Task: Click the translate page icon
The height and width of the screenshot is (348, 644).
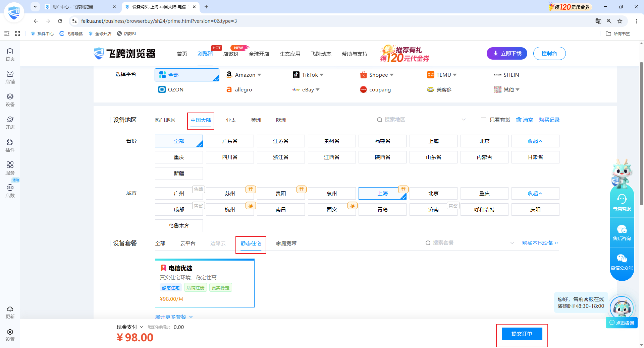Action: point(598,21)
